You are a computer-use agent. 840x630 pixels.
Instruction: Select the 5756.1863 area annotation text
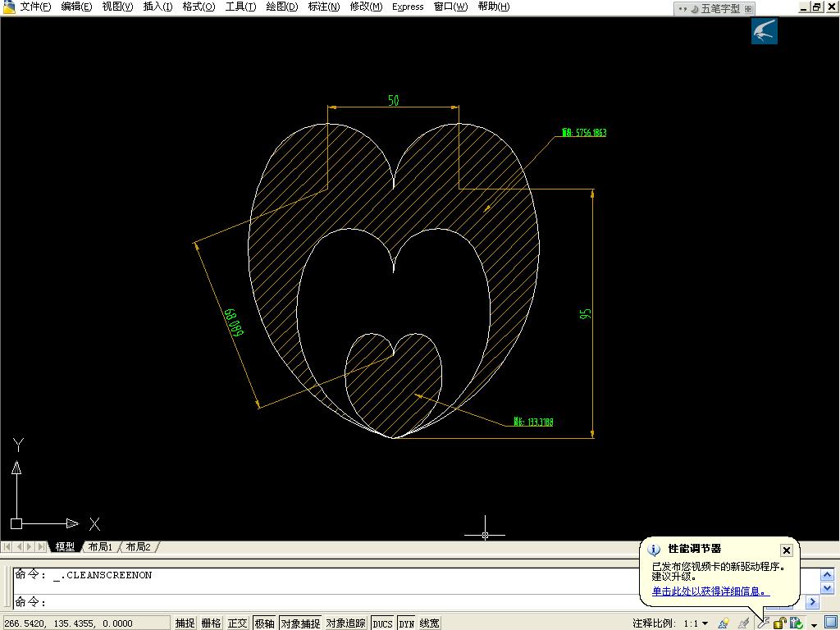584,132
